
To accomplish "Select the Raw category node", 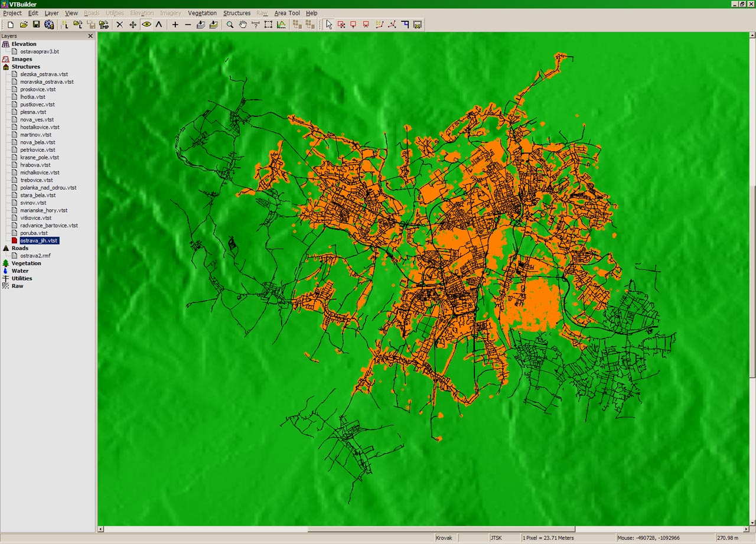I will point(18,286).
